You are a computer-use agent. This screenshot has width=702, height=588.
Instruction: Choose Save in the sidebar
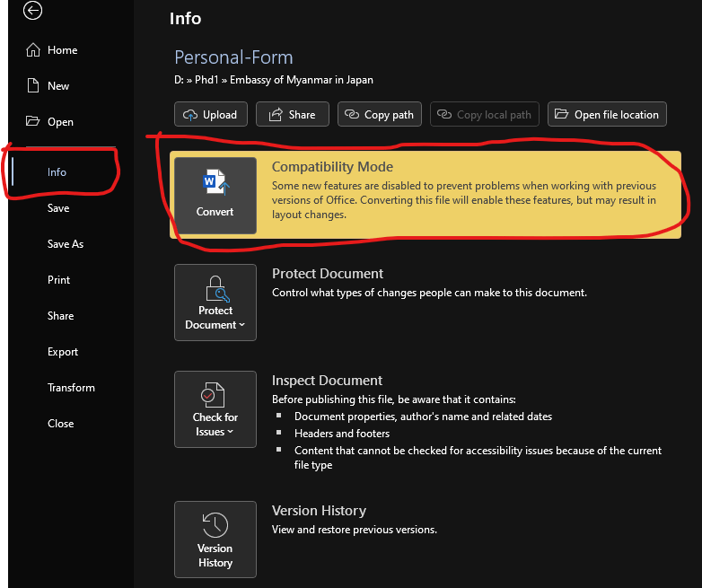(x=58, y=208)
